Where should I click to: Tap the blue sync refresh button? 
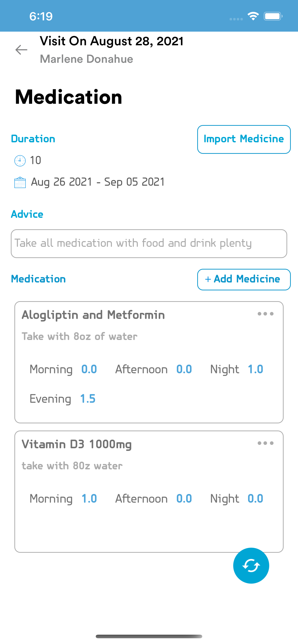[x=251, y=565]
